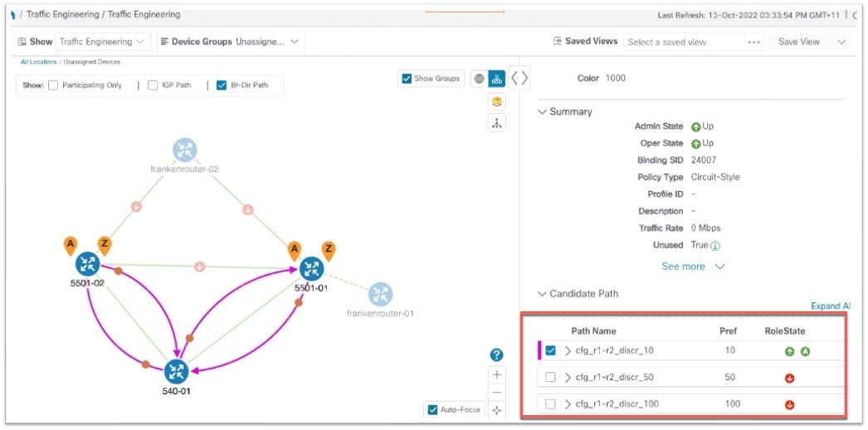Switch to geographical globe map view
Viewport: 868px width, 430px height.
pos(480,79)
